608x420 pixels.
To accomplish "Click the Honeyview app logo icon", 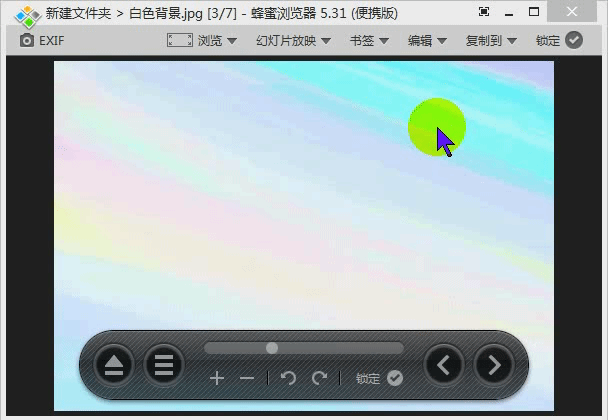I will [28, 17].
